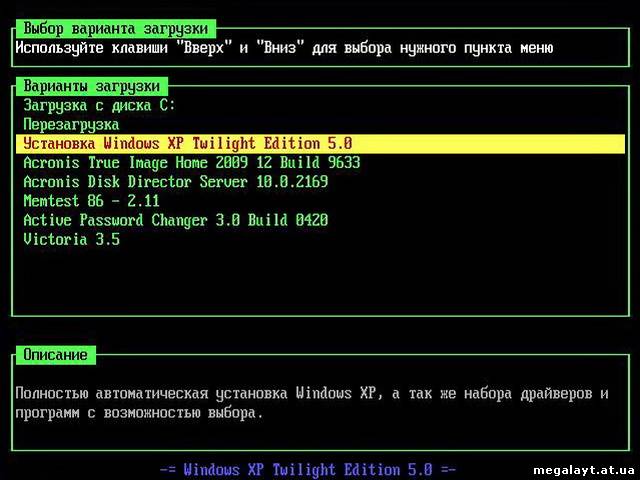Choose the 'Перезагрузка' menu entry
Viewport: 640px width, 480px height.
[x=71, y=124]
